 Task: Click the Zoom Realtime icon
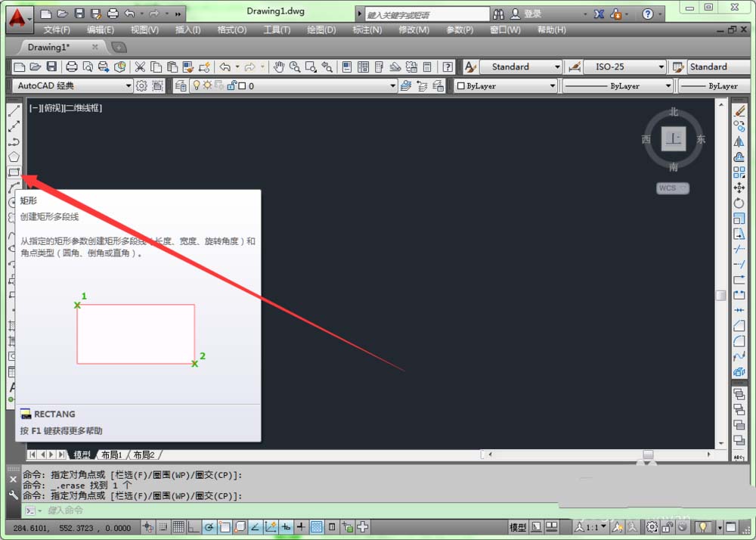[x=295, y=67]
